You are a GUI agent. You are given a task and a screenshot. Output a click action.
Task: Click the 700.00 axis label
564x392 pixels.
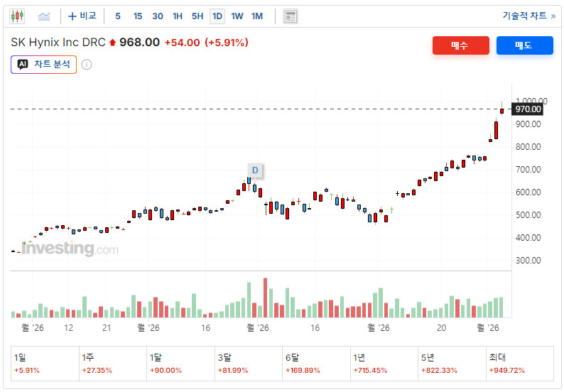[x=528, y=170]
